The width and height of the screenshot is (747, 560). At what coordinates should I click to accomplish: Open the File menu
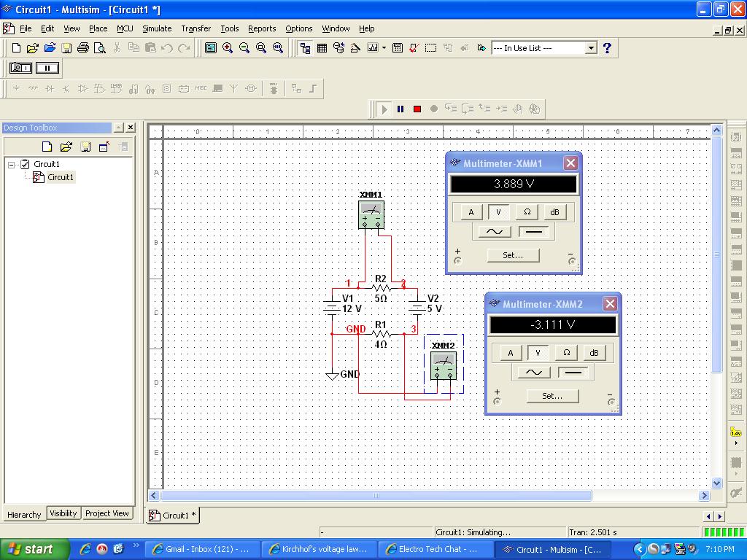26,28
